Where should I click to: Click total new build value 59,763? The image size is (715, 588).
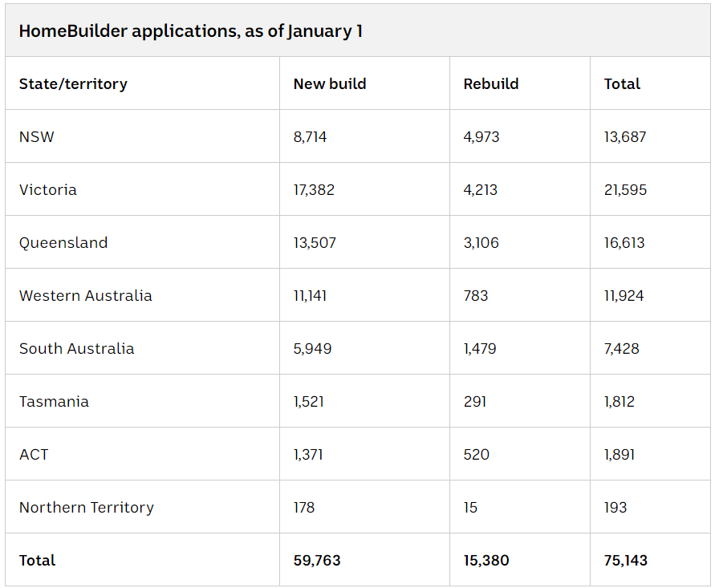317,560
